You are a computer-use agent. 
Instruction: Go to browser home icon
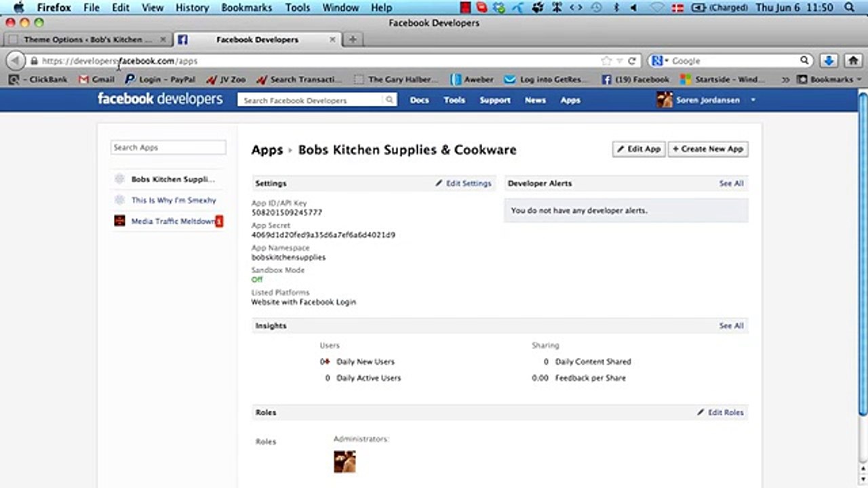click(x=853, y=60)
